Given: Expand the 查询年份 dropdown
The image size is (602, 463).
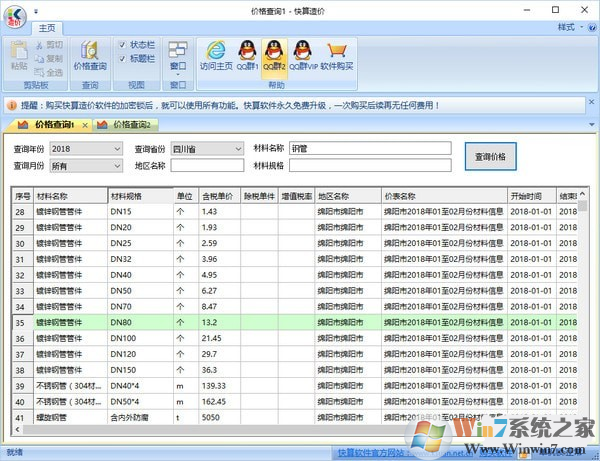Looking at the screenshot, I should click(116, 149).
